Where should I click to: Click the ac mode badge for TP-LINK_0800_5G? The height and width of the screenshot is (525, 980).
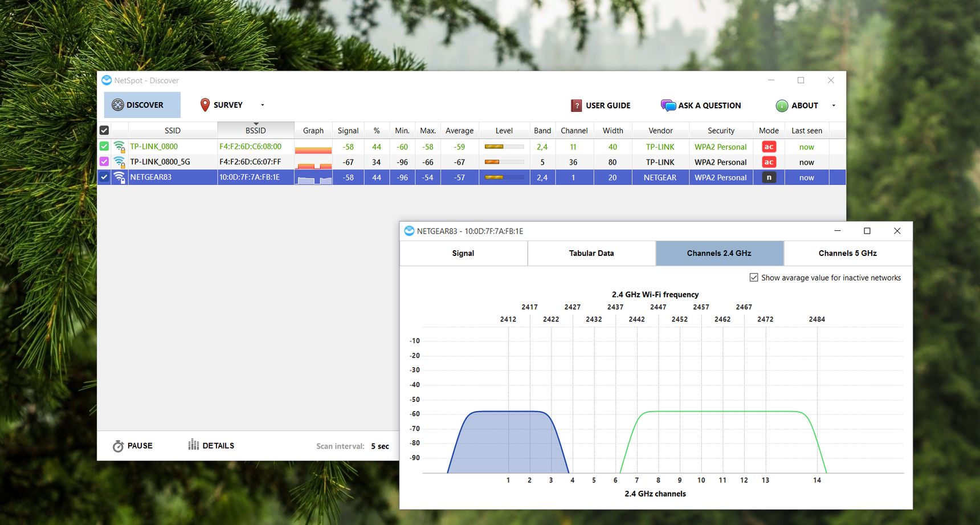(x=769, y=162)
